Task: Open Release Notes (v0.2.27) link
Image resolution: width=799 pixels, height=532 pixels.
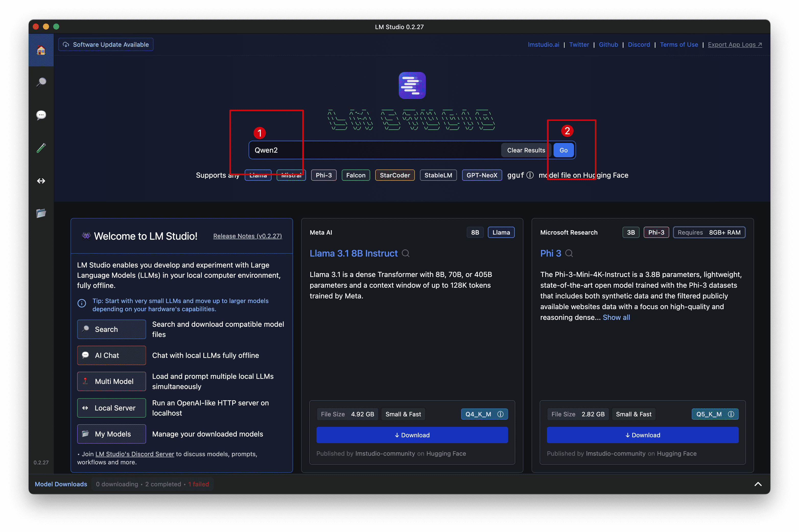Action: coord(248,236)
